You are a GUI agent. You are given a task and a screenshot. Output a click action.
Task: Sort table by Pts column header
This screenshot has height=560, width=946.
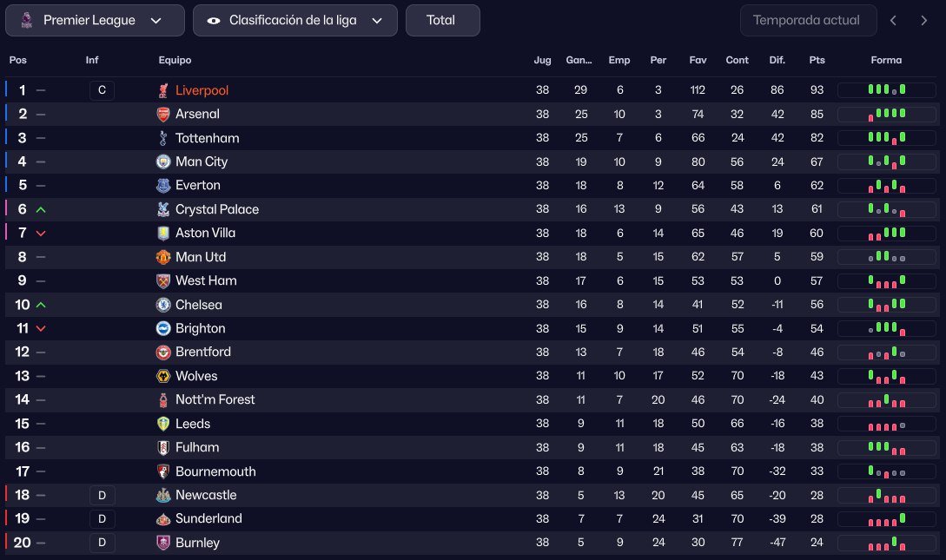click(817, 61)
